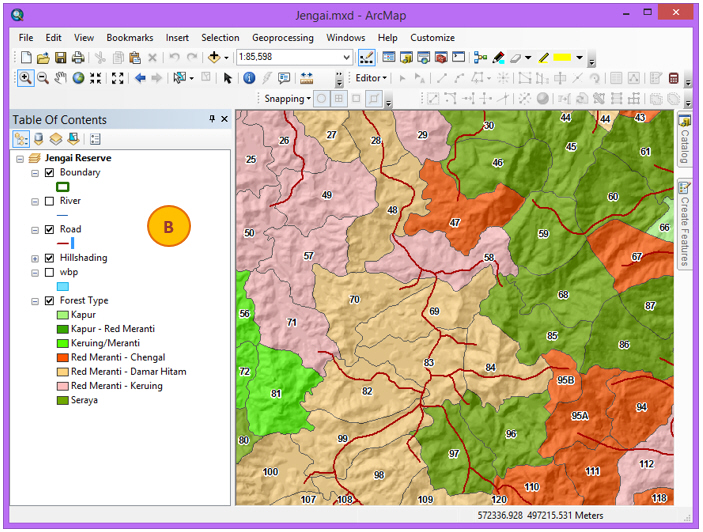The image size is (703, 532).
Task: Uncheck the Boundary layer
Action: click(x=50, y=173)
